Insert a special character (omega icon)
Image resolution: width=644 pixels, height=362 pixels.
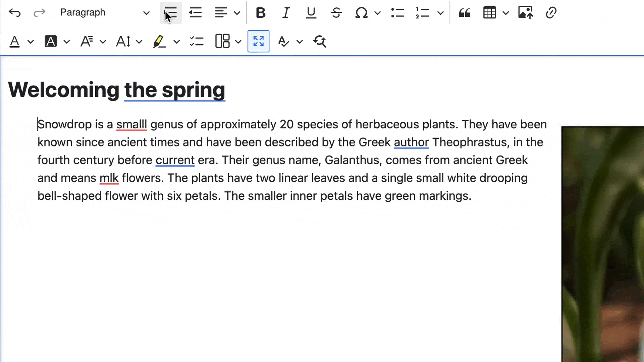tap(361, 13)
